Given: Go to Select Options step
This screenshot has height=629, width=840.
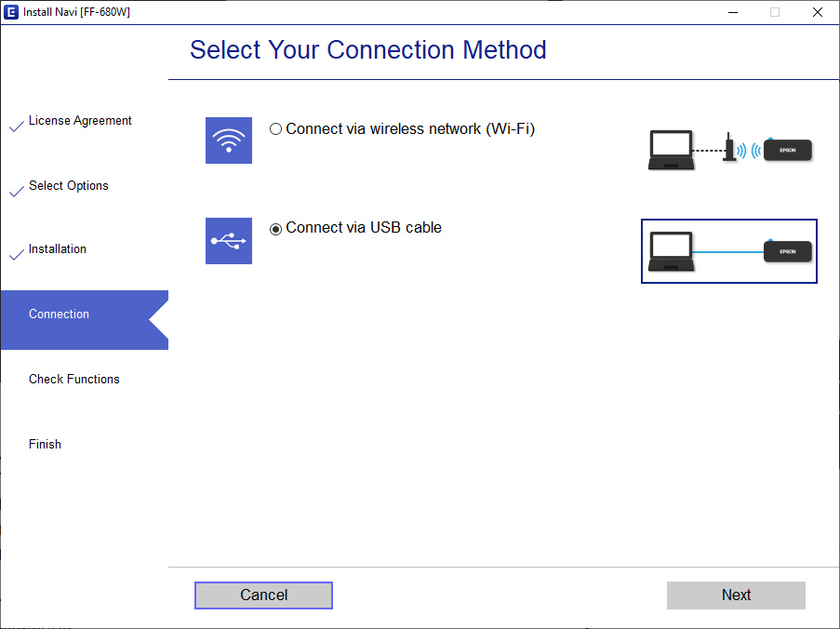Looking at the screenshot, I should 69,185.
